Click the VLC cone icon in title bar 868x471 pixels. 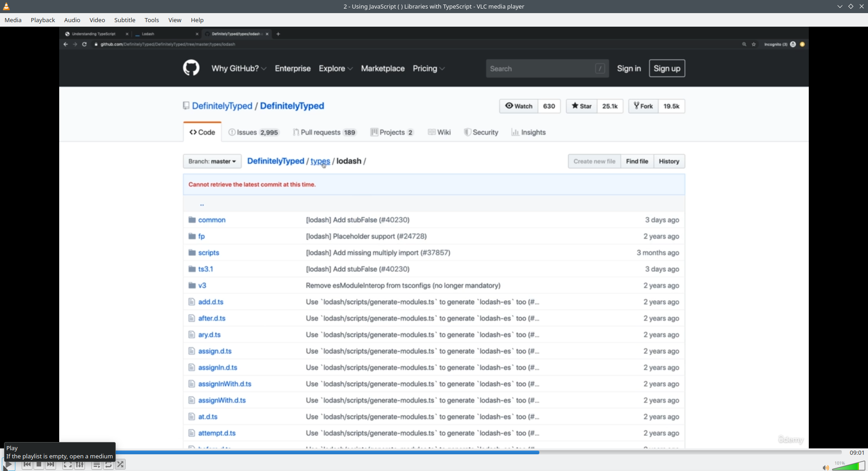pyautogui.click(x=6, y=6)
